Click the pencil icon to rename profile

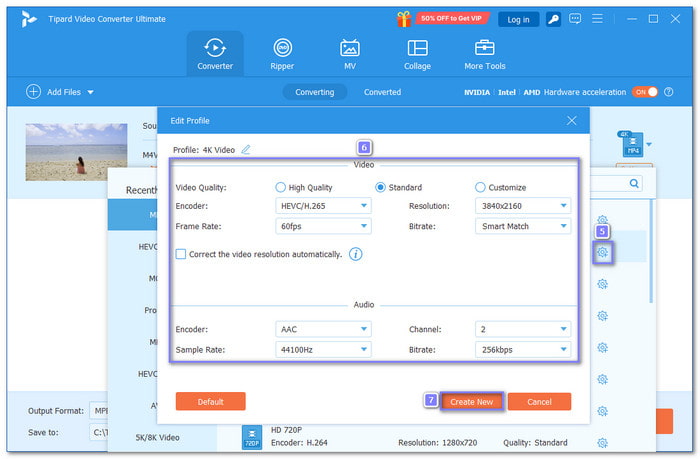246,150
